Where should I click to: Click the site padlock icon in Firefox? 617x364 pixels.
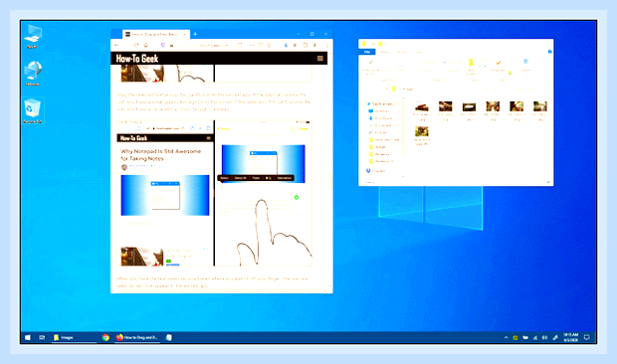[171, 45]
